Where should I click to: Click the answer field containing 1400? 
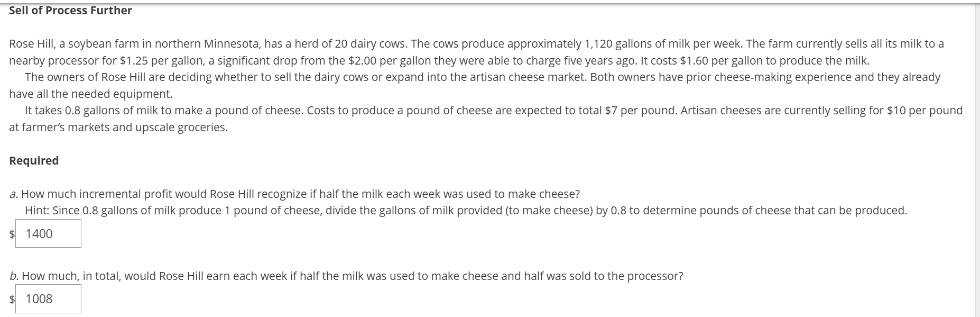tap(48, 233)
